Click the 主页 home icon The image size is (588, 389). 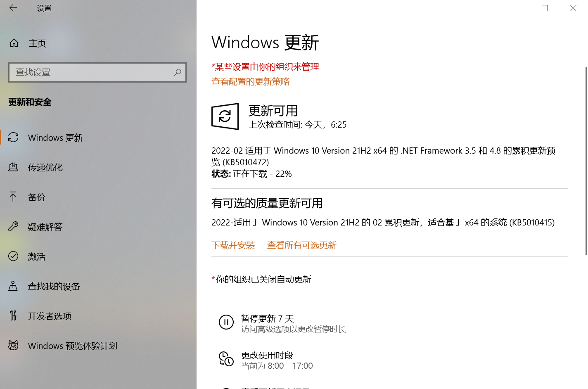tap(14, 43)
